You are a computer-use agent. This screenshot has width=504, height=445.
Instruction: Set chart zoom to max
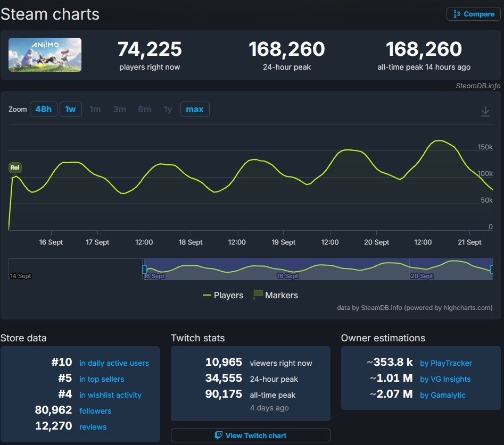(195, 109)
